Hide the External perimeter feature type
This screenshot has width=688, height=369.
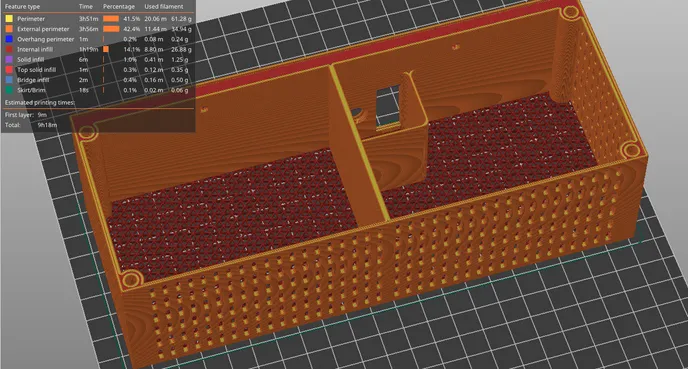point(43,29)
